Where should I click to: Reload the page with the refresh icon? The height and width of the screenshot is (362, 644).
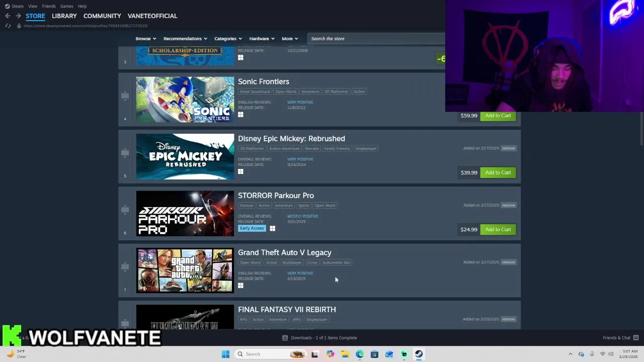[8, 26]
